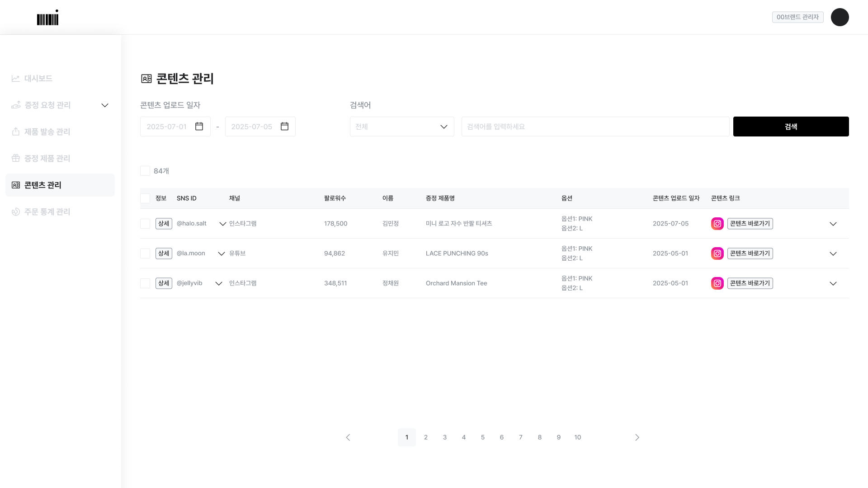The width and height of the screenshot is (868, 488).
Task: Click Instagram icon in @halo.salt row
Action: tap(717, 224)
